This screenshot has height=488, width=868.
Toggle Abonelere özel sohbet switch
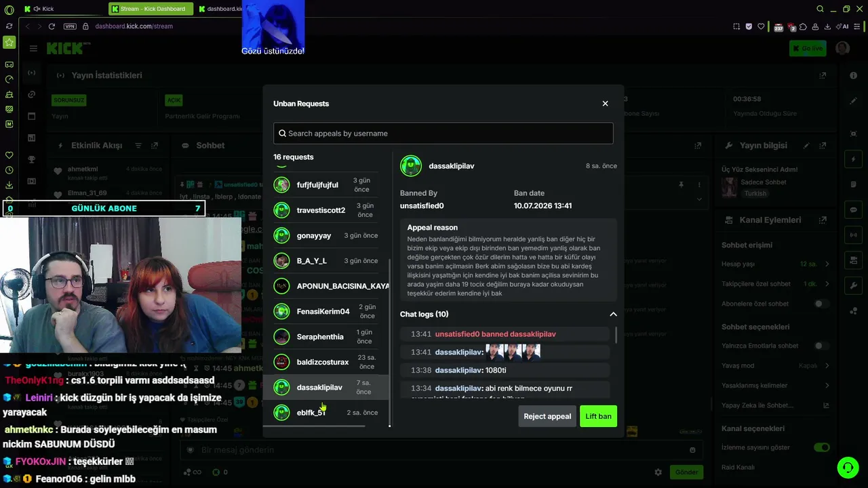822,304
